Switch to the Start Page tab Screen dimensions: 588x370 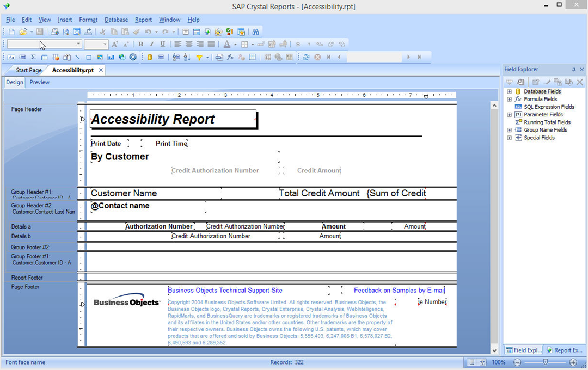29,70
